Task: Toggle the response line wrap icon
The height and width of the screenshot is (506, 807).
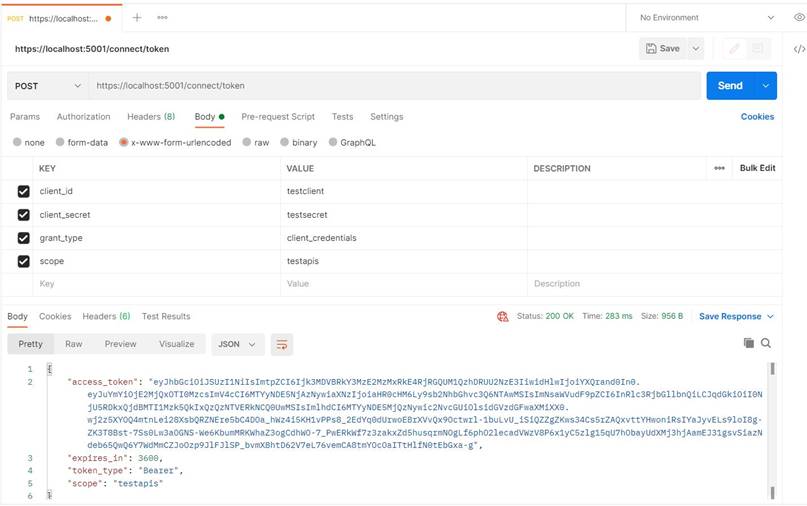Action: coord(282,344)
